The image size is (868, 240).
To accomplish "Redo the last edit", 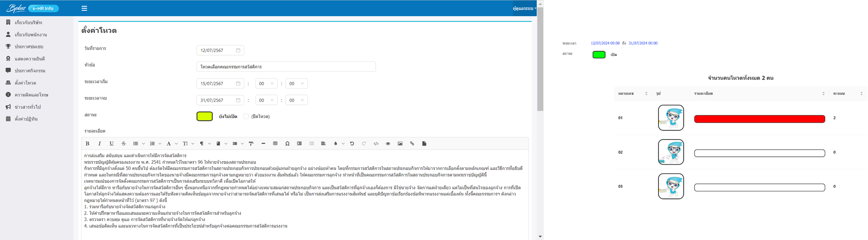I will 364,143.
